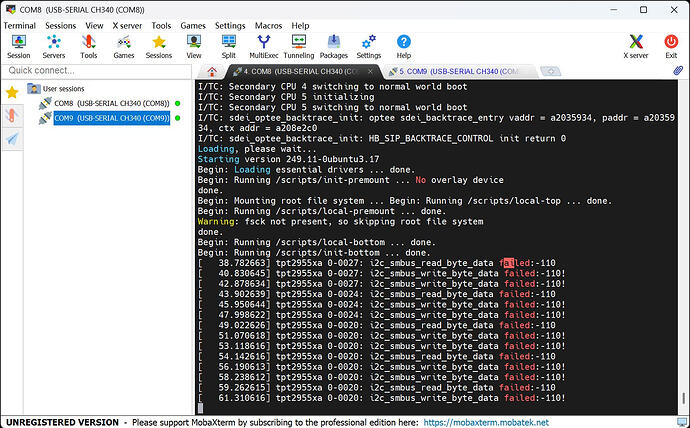Click the log line at timestamp 61.310616

point(382,398)
